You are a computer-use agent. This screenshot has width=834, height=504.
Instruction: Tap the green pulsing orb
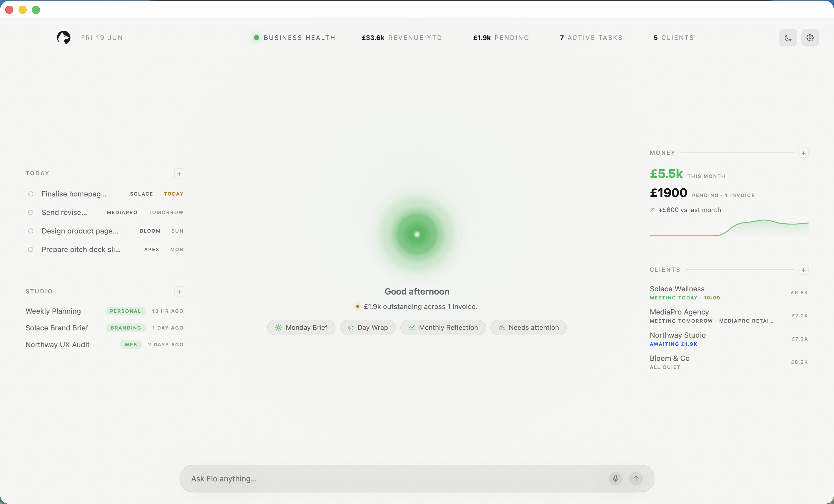tap(417, 234)
